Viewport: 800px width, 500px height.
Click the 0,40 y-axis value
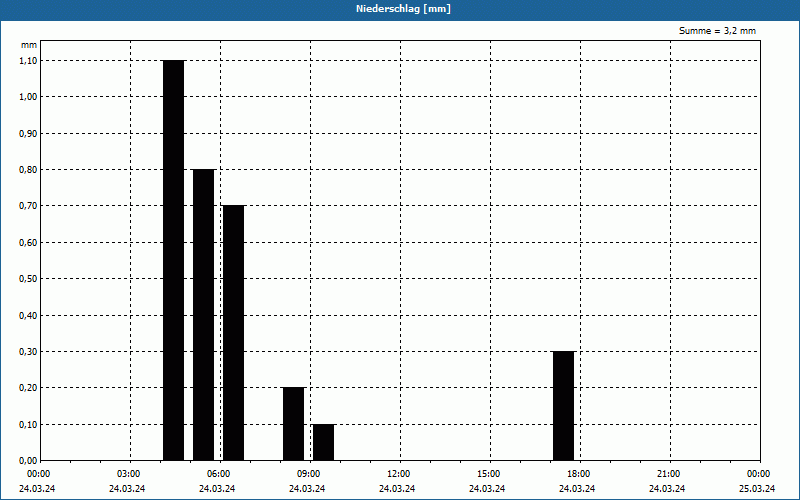click(x=28, y=315)
